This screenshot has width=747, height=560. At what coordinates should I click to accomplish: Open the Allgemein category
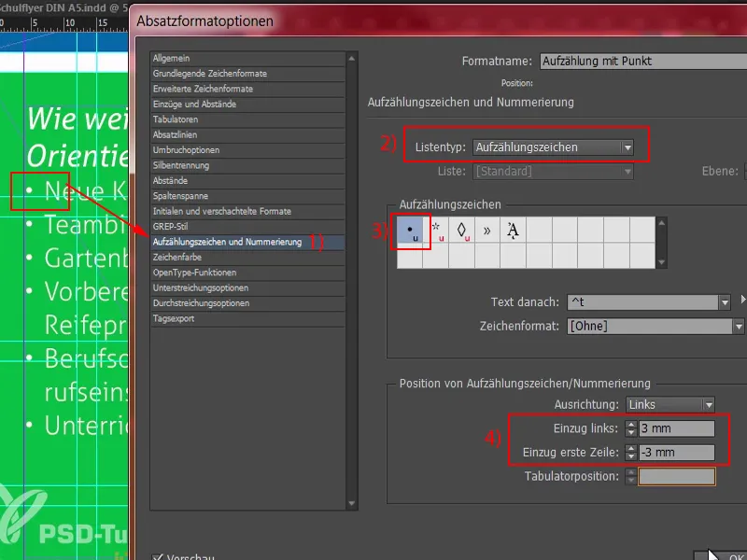(247, 58)
